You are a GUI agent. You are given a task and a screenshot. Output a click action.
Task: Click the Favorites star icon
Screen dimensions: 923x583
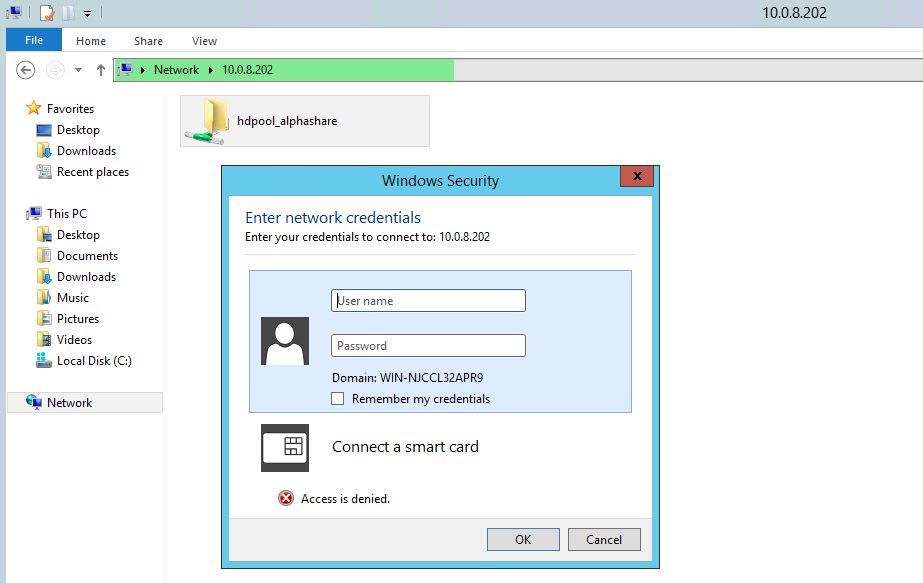point(34,108)
